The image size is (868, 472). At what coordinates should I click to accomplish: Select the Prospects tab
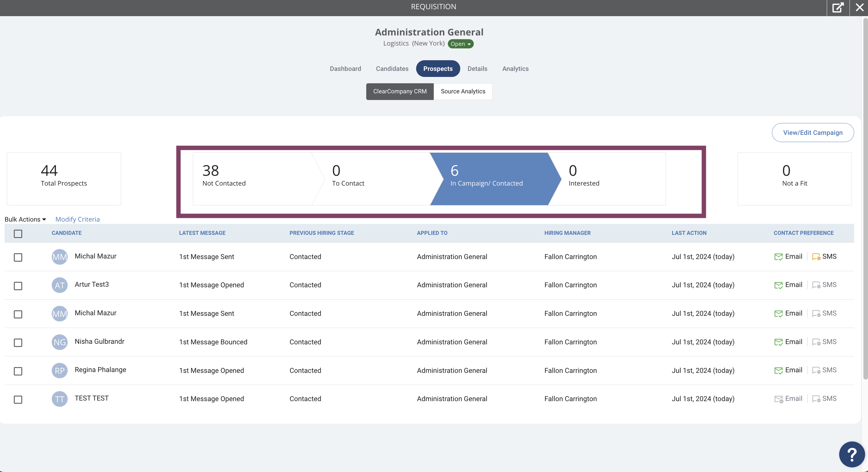438,69
